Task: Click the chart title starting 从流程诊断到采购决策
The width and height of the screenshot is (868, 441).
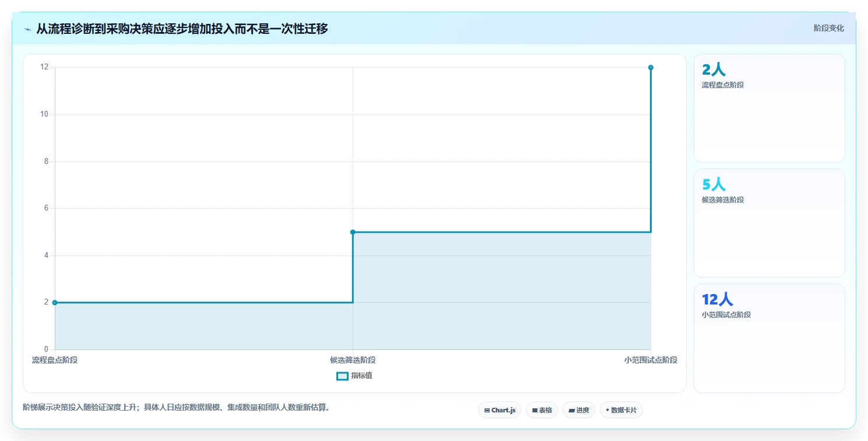Action: [182, 29]
